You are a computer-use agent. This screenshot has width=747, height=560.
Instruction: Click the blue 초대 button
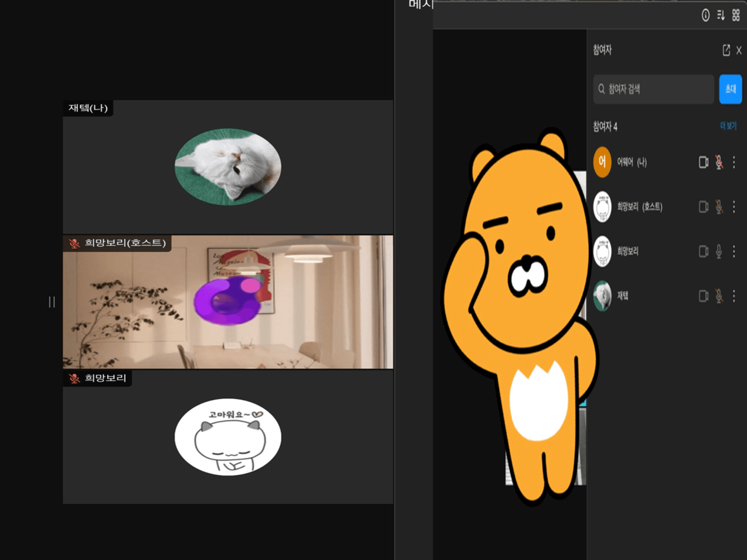(x=730, y=89)
